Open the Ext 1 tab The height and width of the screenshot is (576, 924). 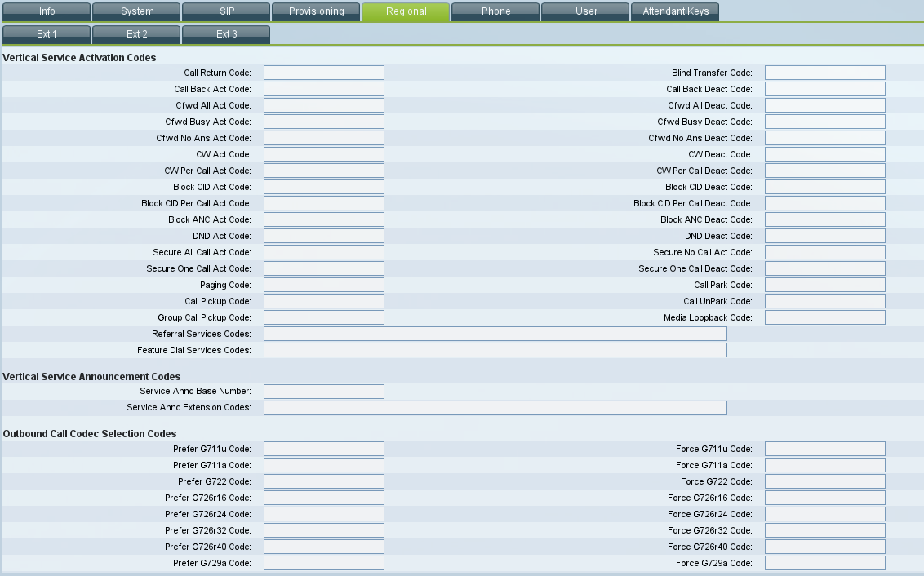[47, 34]
